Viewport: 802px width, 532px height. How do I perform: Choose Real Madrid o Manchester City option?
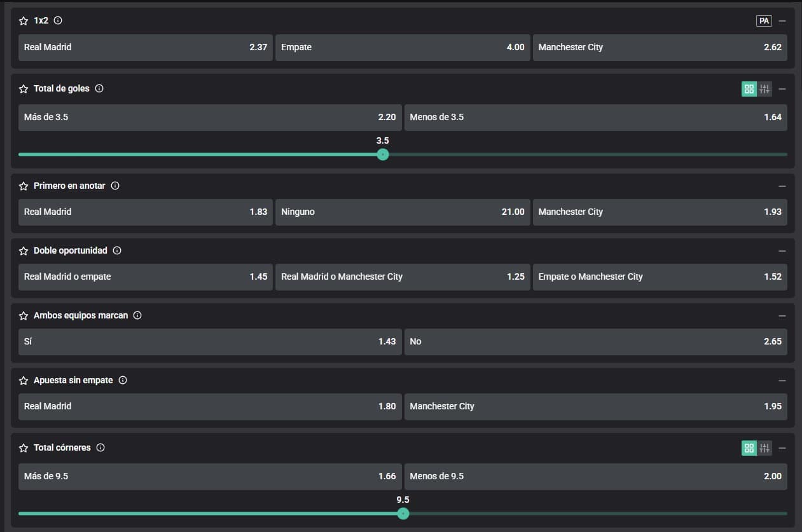[402, 277]
